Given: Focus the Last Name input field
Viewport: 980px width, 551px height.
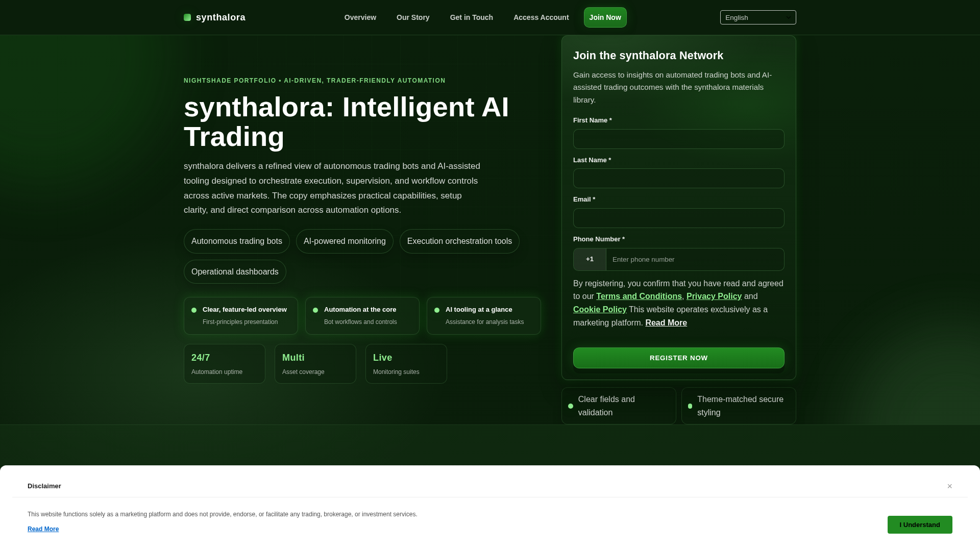Looking at the screenshot, I should point(679,179).
